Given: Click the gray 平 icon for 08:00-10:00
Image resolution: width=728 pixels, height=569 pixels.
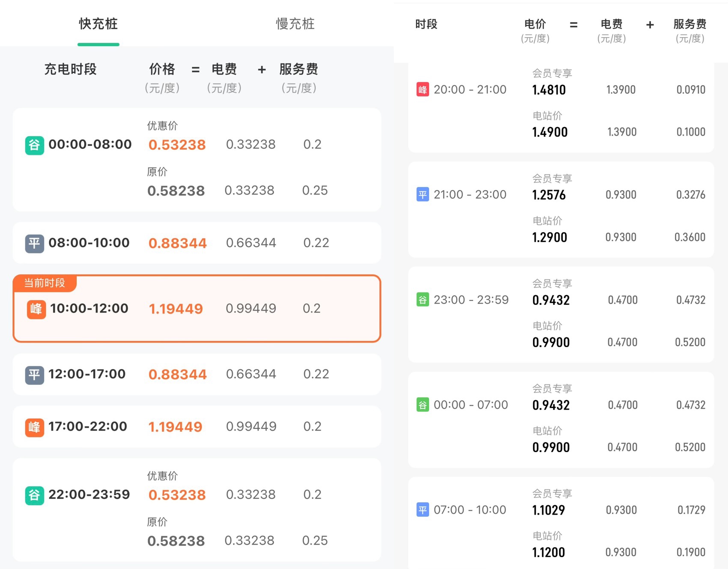Looking at the screenshot, I should point(34,243).
